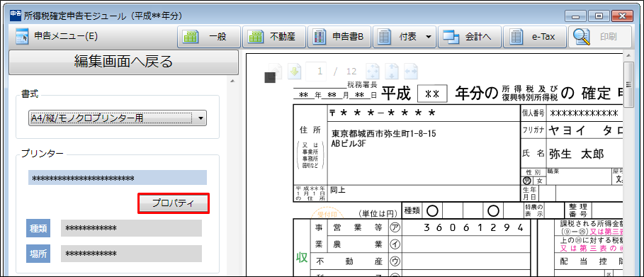Screen dimensions: 644x277
Task: Return via 編集画面へ戻る button
Action: [x=123, y=62]
